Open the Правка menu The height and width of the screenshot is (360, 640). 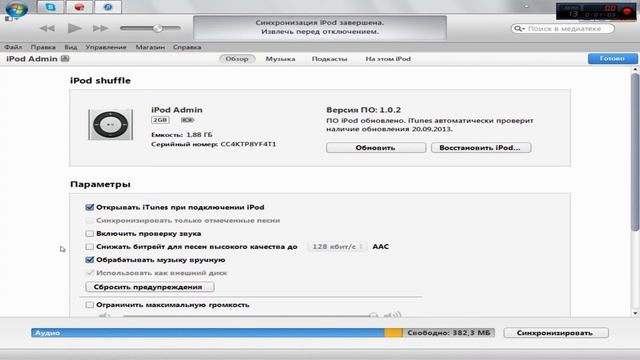click(43, 47)
